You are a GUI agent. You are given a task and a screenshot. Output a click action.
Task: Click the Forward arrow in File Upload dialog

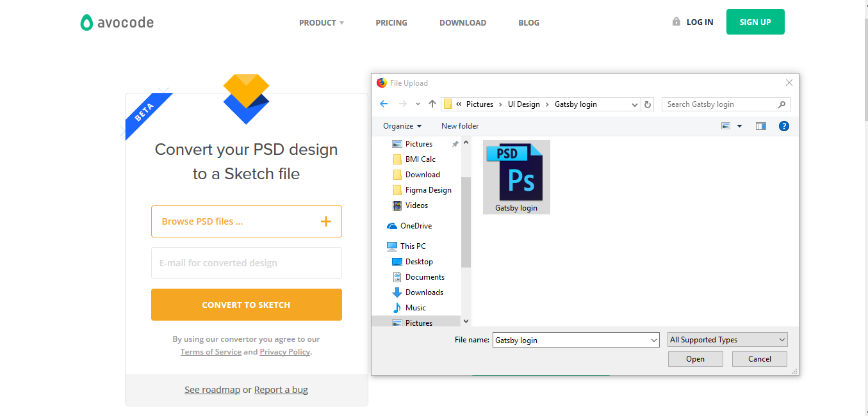(x=402, y=104)
